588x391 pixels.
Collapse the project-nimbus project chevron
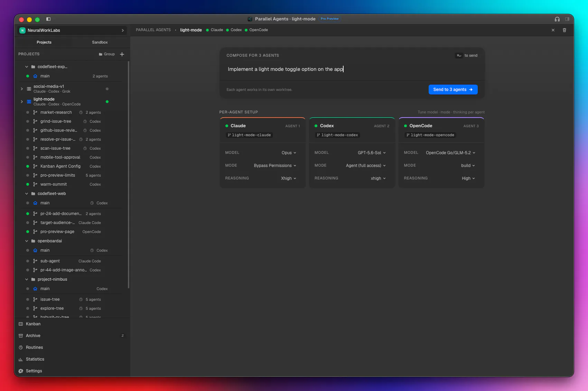(27, 279)
